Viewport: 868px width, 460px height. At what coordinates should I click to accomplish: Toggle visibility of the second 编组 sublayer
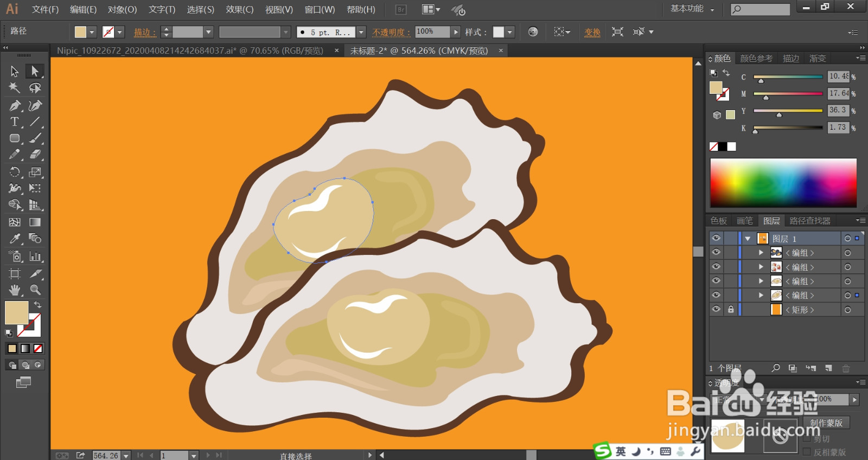pos(716,266)
